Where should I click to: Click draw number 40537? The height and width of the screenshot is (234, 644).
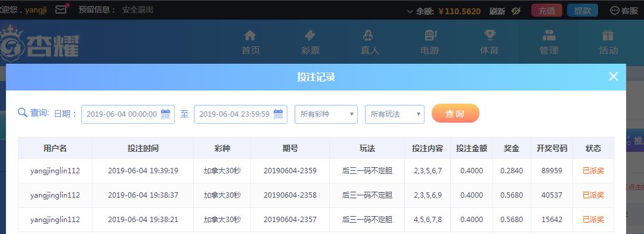click(x=552, y=195)
